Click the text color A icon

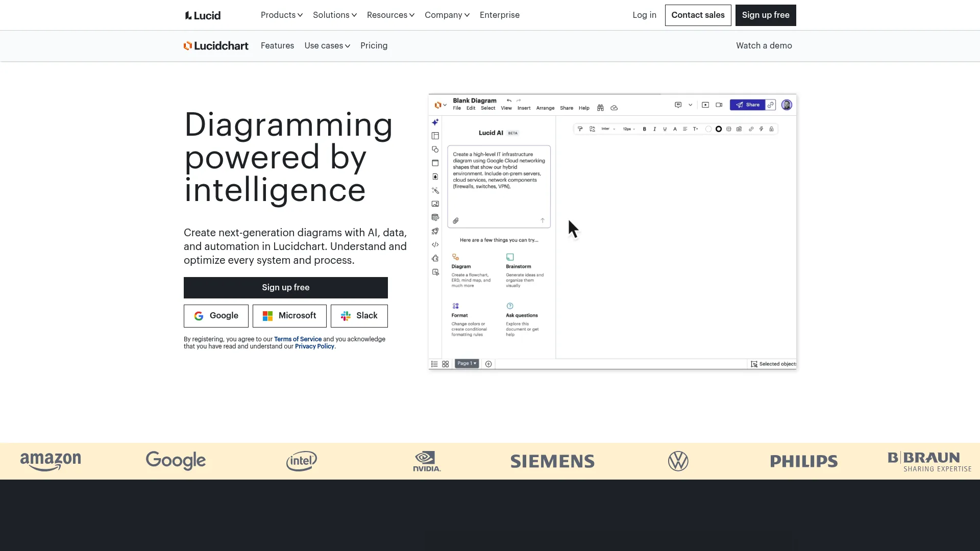click(675, 129)
